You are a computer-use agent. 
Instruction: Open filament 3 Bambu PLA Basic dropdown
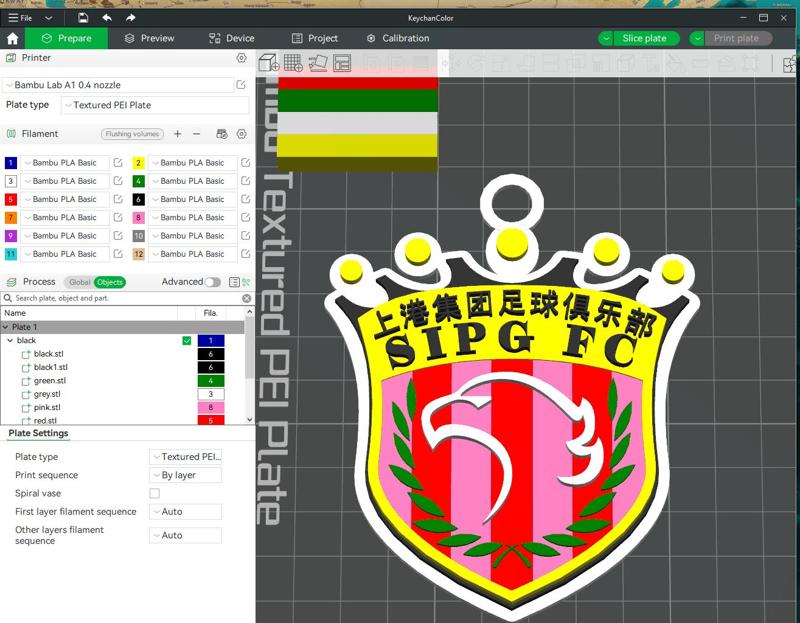point(64,181)
